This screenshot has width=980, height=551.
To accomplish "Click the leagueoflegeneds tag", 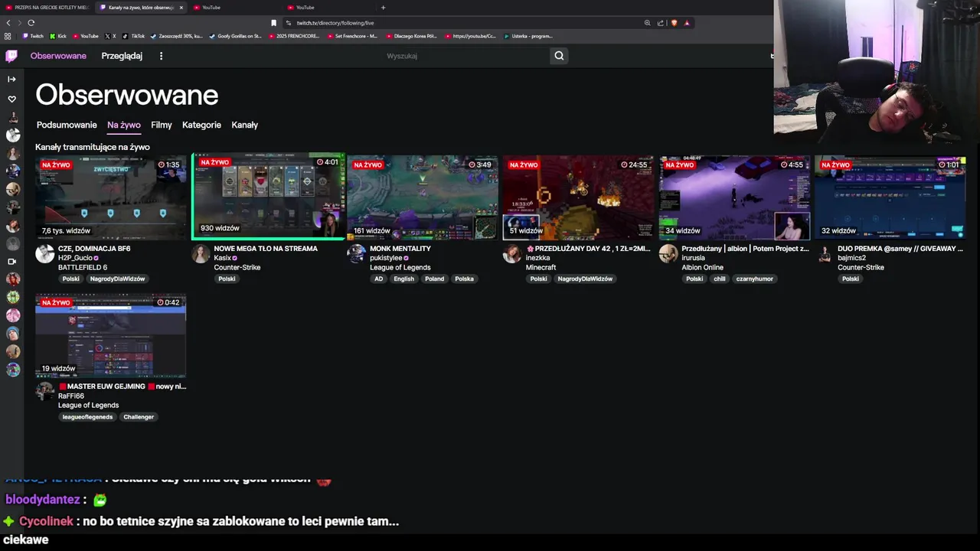I will 87,417.
